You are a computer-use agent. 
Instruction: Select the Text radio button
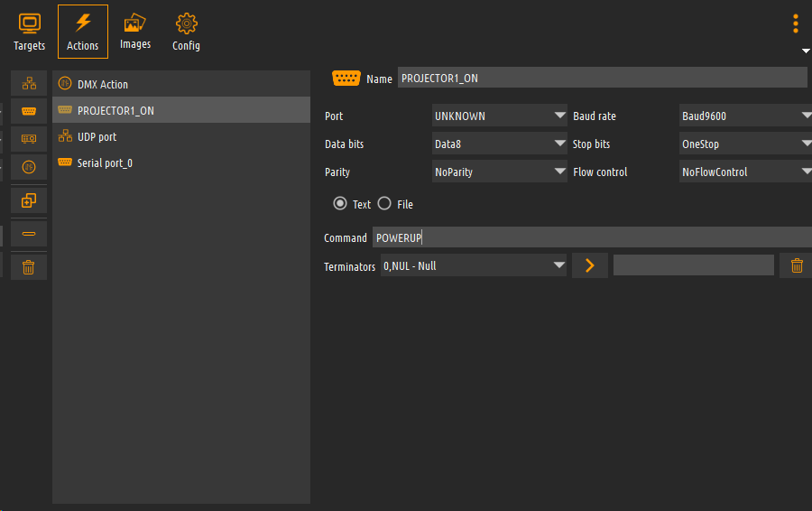340,204
